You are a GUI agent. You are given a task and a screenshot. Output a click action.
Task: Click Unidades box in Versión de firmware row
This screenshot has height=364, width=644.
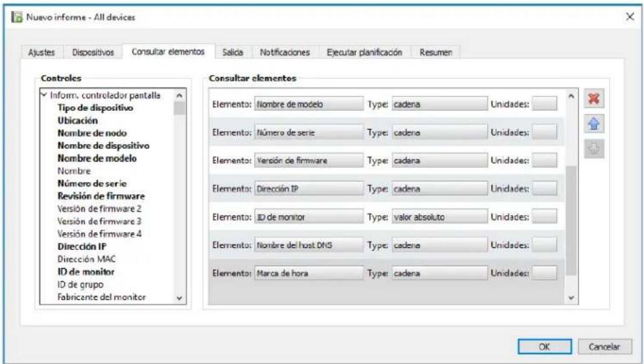(x=545, y=160)
